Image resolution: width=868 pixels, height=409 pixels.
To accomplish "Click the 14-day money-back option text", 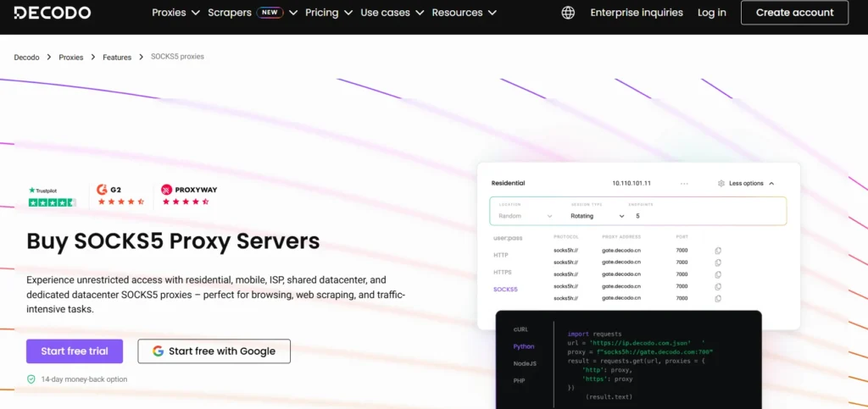I will pos(84,379).
